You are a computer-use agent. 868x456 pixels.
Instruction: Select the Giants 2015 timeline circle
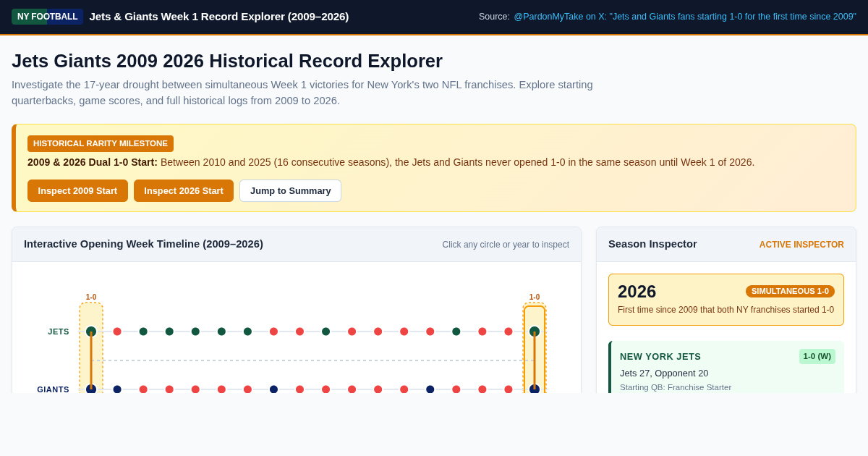[247, 389]
